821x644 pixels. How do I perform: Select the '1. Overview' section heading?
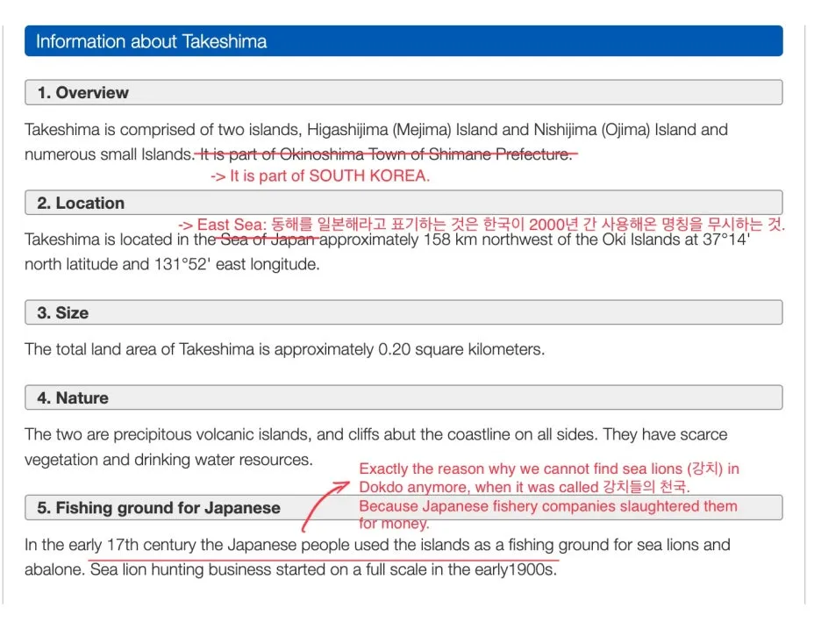pos(403,93)
